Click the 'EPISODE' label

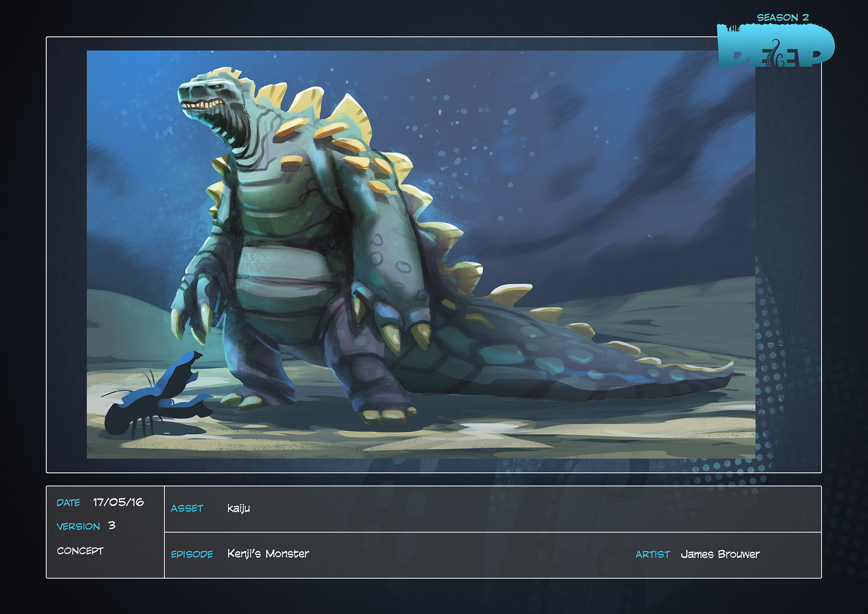(x=192, y=554)
